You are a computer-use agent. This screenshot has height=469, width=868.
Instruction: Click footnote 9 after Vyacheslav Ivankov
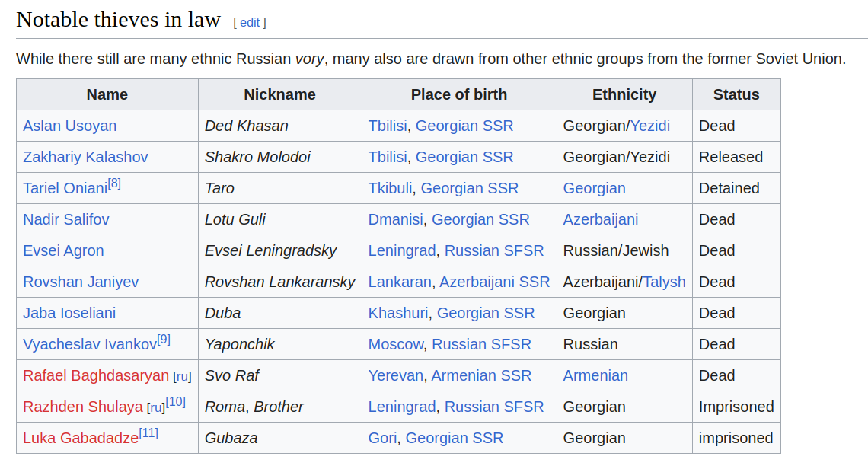[164, 340]
